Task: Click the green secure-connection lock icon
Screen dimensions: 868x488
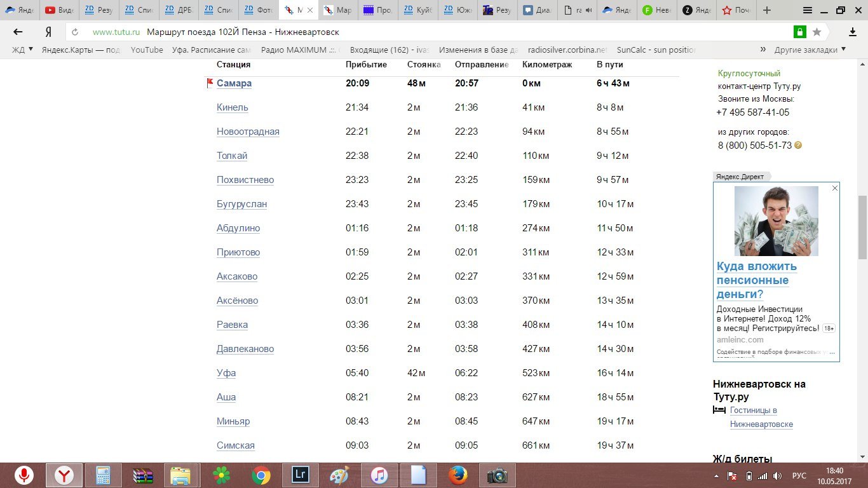Action: click(799, 32)
